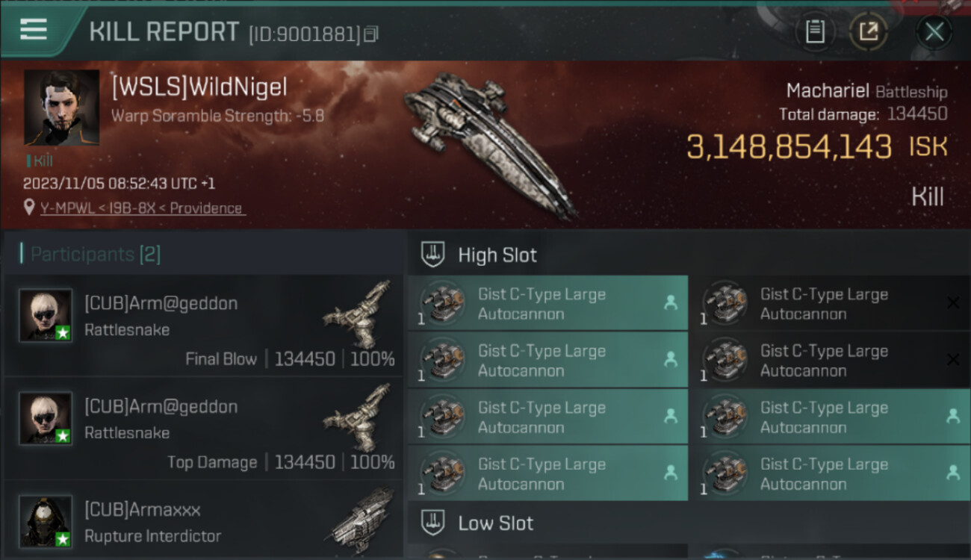This screenshot has width=971, height=560.
Task: Follow the Y-MPWL < I9B-8X < Providence location link
Action: [142, 208]
